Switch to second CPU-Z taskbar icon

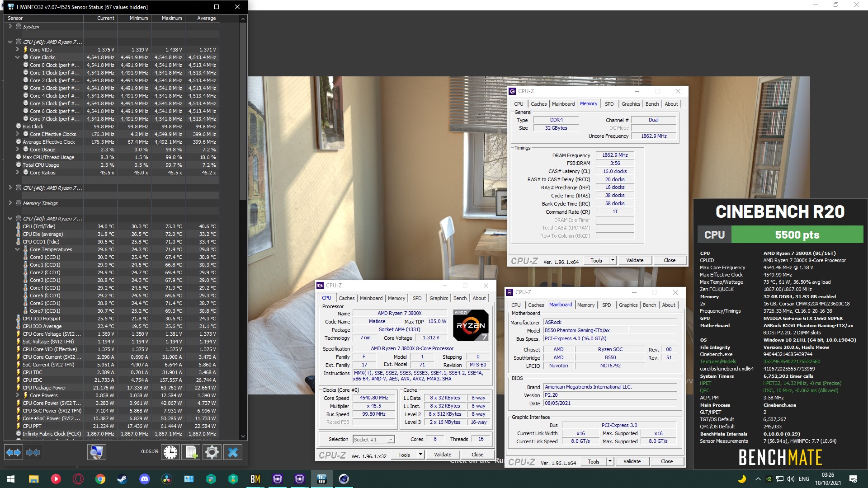click(x=300, y=479)
